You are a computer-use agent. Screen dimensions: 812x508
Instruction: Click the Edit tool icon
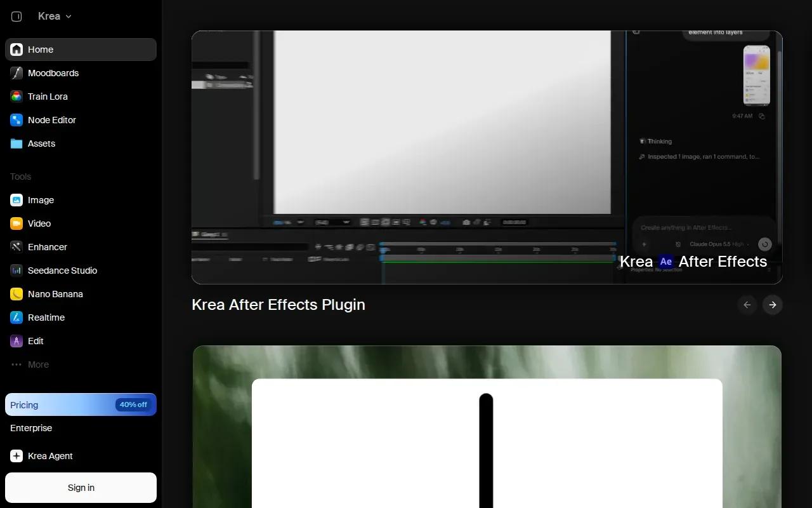point(16,341)
